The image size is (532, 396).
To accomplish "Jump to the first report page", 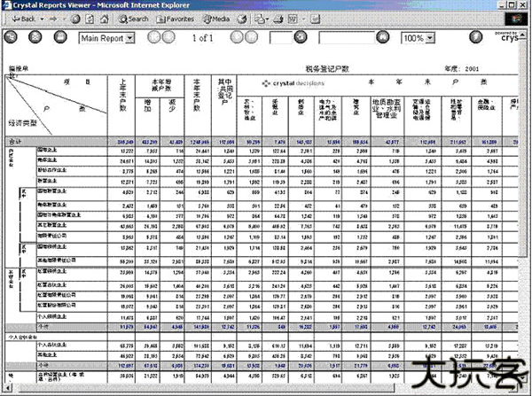I will 153,37.
